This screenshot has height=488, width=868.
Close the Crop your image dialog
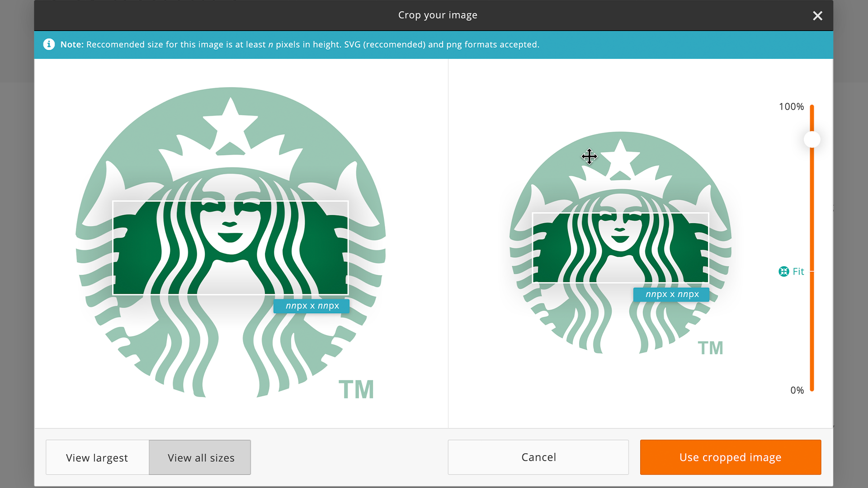pos(817,16)
